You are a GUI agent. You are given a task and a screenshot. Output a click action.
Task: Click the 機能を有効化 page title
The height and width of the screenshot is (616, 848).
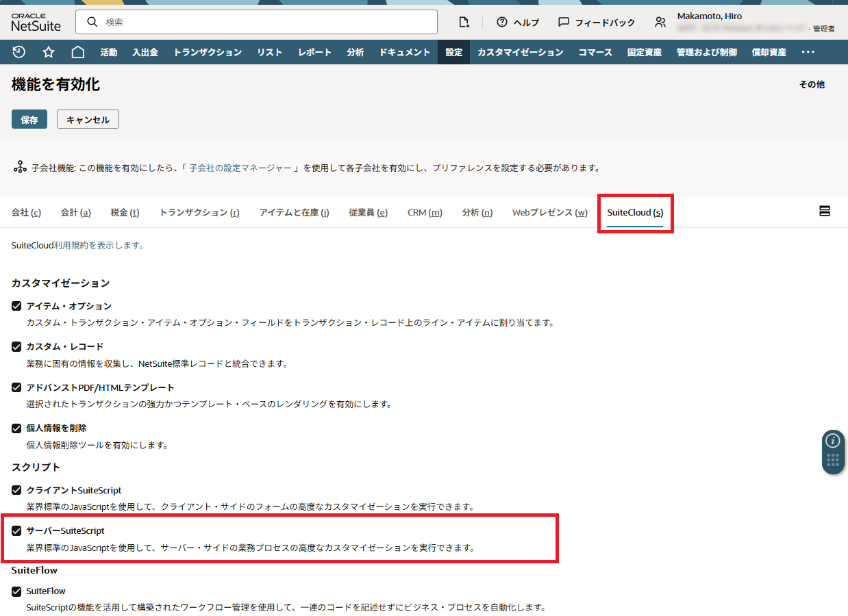(x=55, y=85)
